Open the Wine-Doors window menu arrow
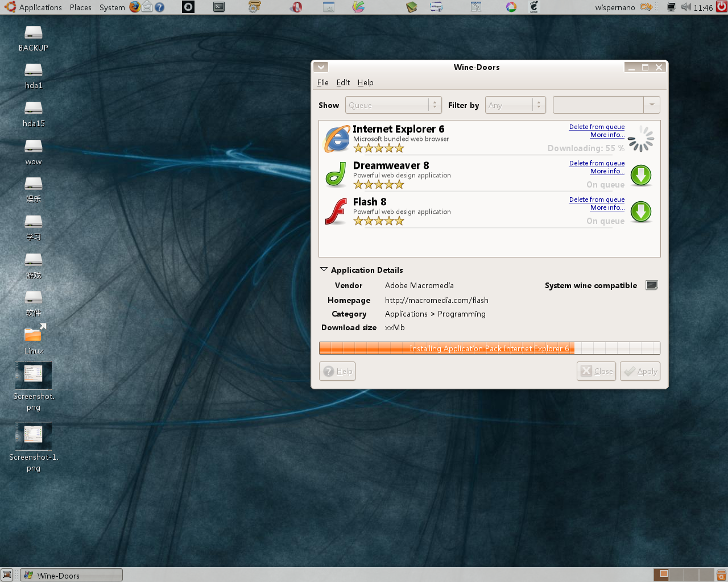The image size is (728, 582). pos(321,67)
